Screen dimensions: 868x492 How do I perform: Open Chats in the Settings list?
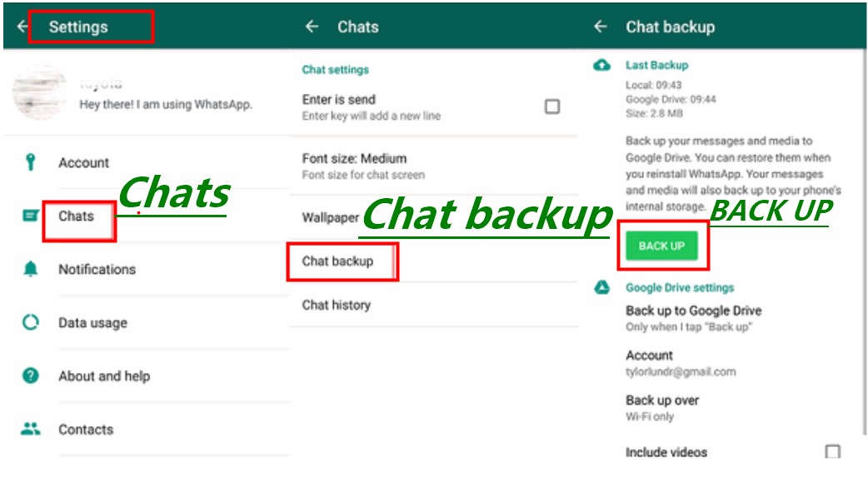tap(77, 216)
